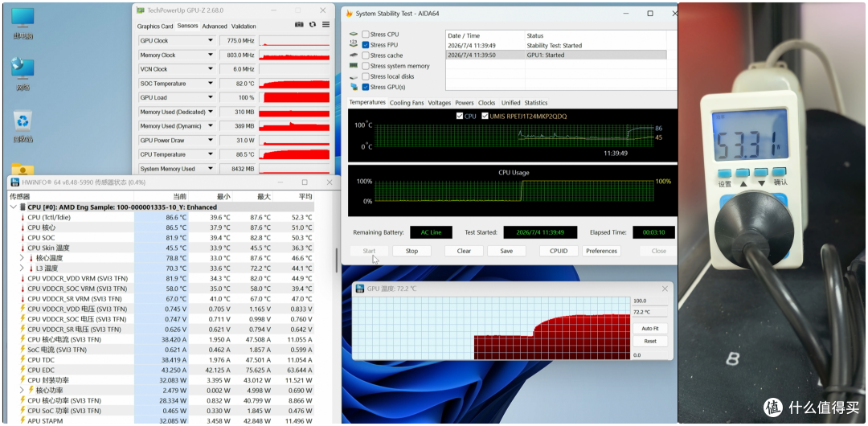The height and width of the screenshot is (426, 868).
Task: Click the AIDA64 flame title bar icon
Action: point(350,14)
